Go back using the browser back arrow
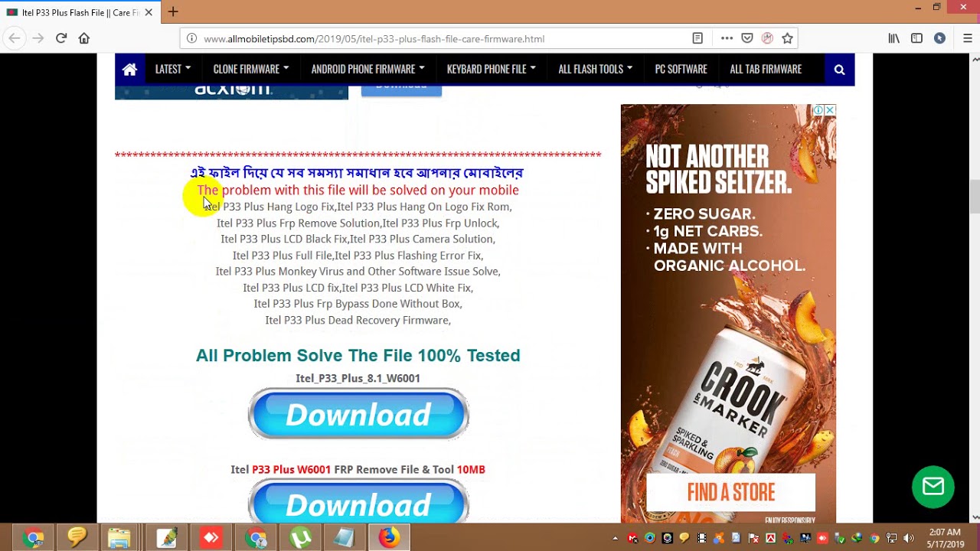Screen dimensions: 980x551 [15, 38]
